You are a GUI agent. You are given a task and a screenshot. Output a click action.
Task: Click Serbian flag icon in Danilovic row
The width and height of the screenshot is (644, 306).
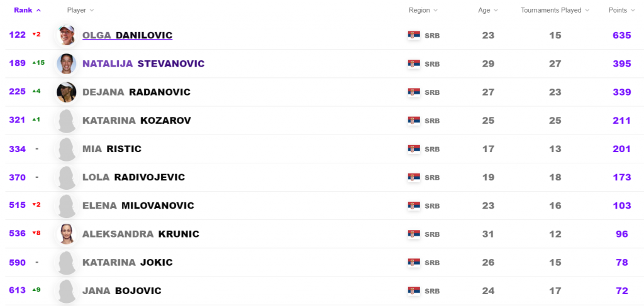tap(414, 35)
